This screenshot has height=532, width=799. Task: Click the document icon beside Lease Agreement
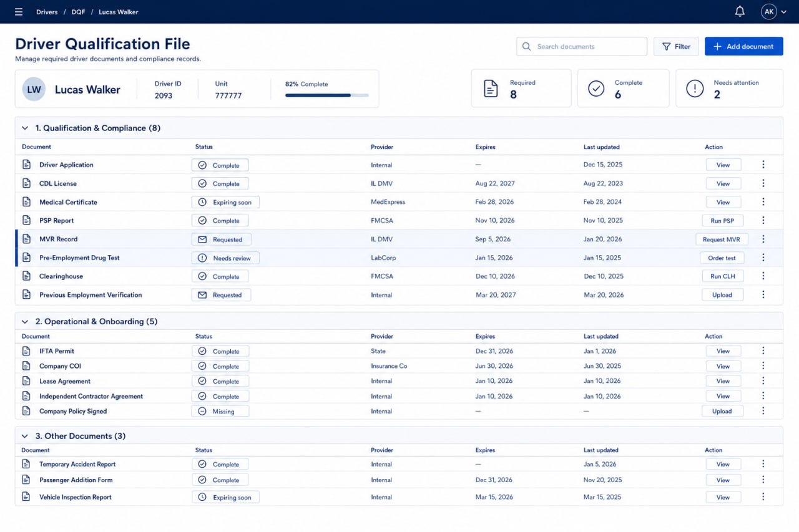click(26, 381)
